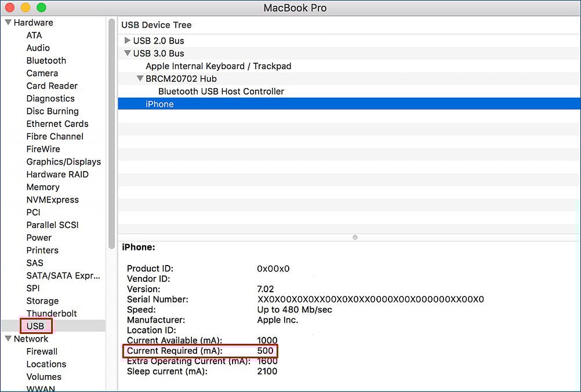Collapse the Network section triangle
This screenshot has width=581, height=392.
(8, 338)
